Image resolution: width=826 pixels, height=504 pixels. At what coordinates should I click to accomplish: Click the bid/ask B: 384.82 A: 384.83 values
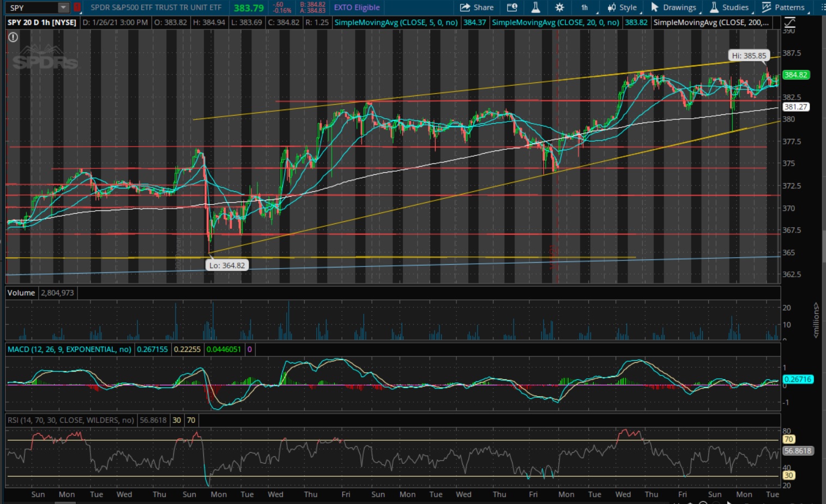(x=313, y=8)
